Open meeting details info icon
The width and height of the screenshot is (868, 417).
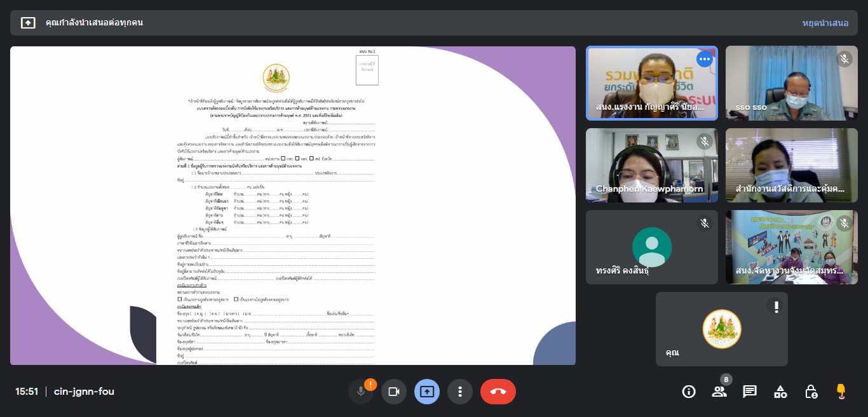click(x=688, y=392)
